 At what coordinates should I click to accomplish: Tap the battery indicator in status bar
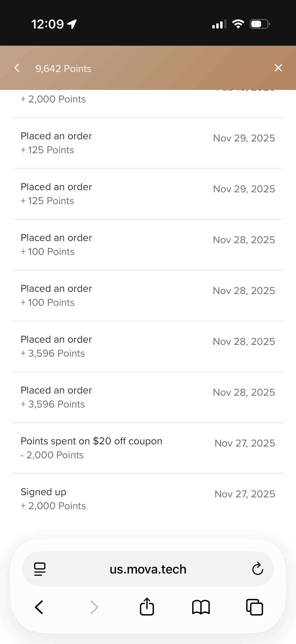click(x=260, y=24)
